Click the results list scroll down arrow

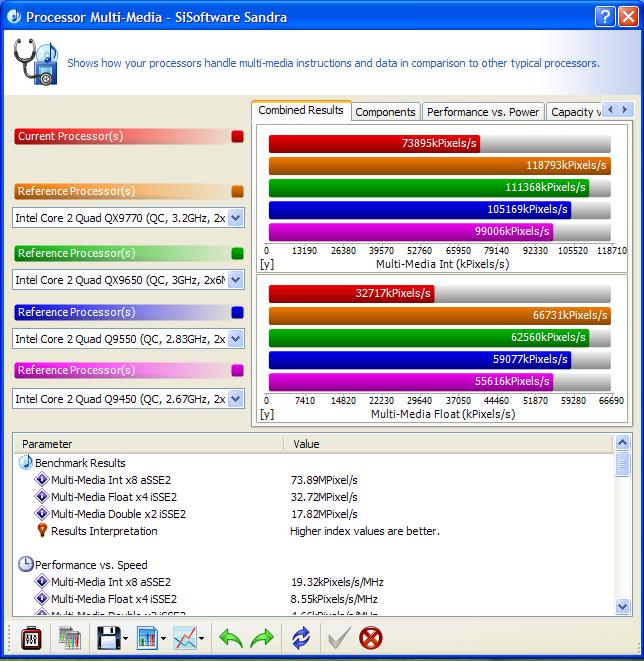(x=623, y=606)
